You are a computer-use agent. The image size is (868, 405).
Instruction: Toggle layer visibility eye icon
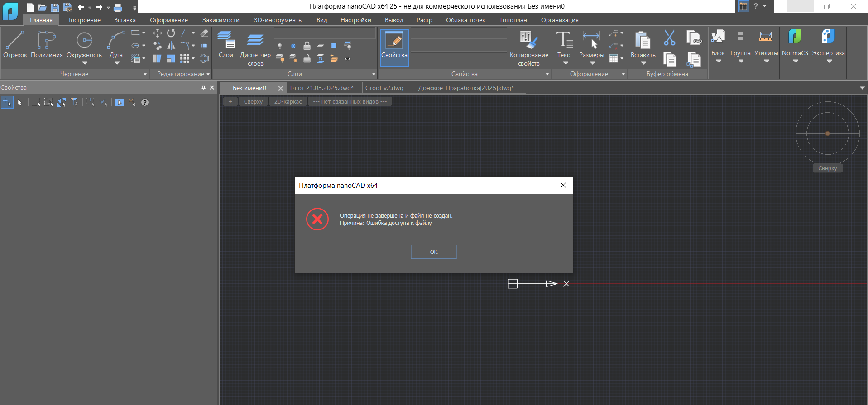[x=348, y=58]
